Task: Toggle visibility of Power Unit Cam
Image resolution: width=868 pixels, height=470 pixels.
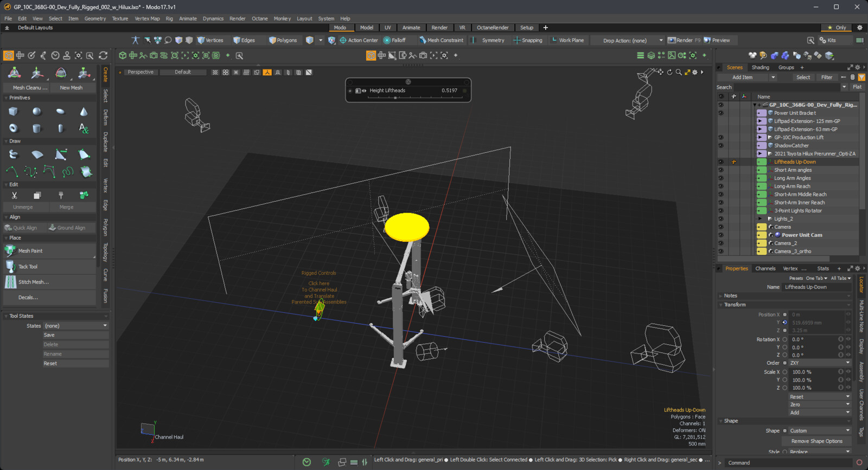Action: (x=720, y=235)
